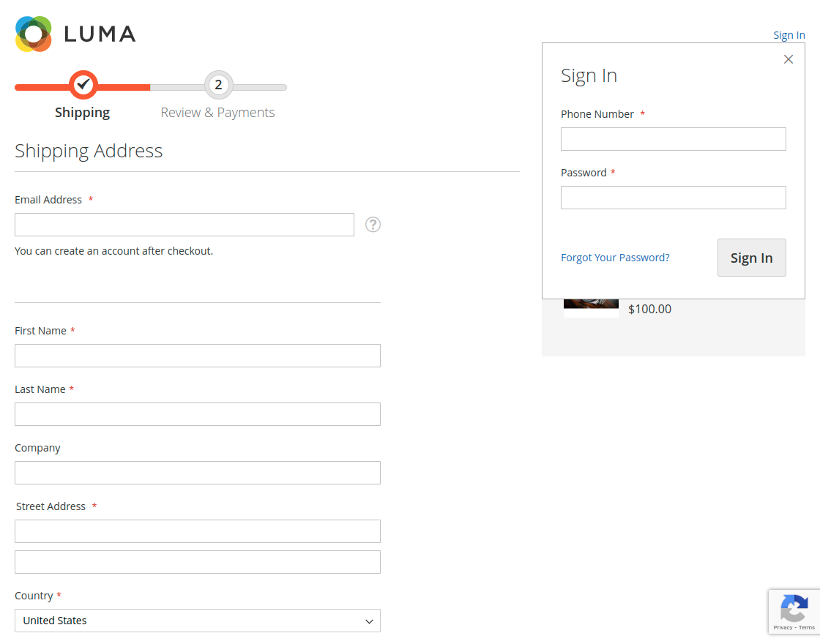Click the email help tooltip icon
This screenshot has height=644, width=820.
(373, 225)
